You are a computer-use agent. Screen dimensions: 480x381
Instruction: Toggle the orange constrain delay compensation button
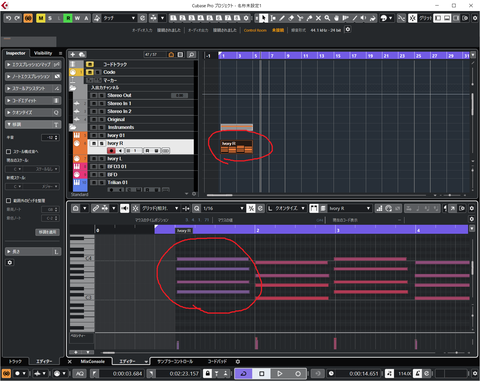tap(28, 18)
